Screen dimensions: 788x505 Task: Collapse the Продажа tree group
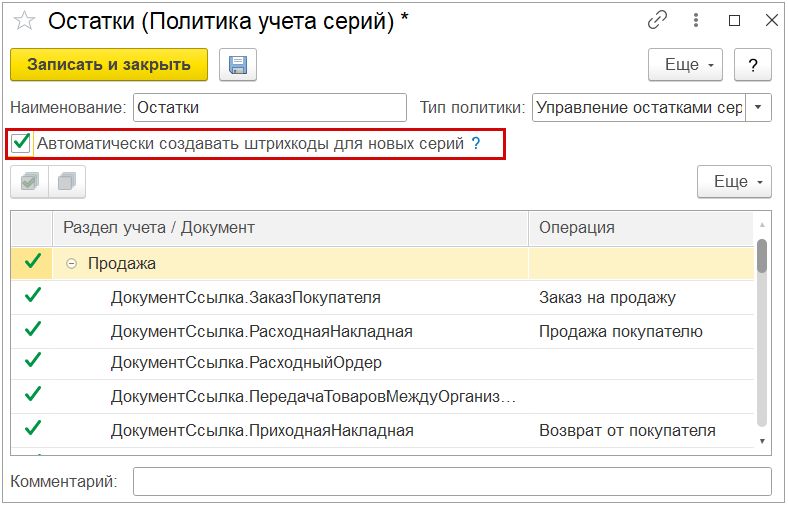[72, 263]
